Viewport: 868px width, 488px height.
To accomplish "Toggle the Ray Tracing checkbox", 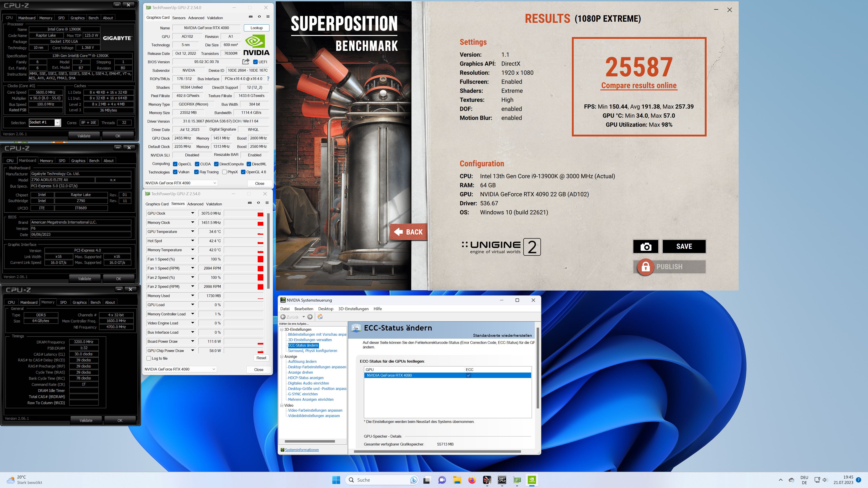I will coord(196,172).
